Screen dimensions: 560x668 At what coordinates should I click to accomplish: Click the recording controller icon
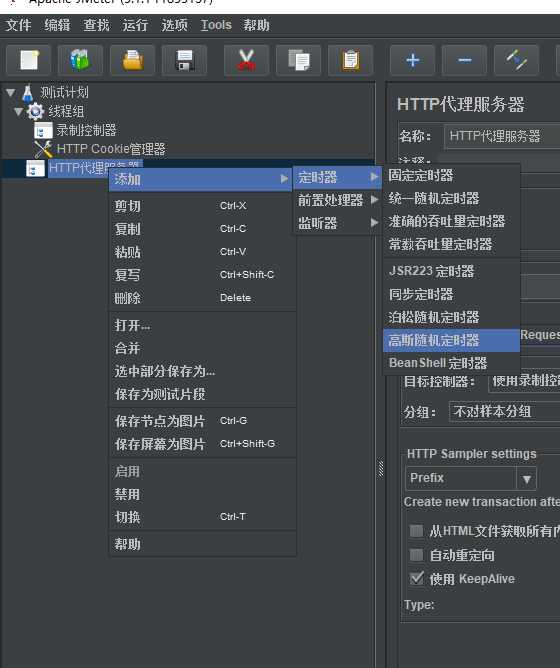pyautogui.click(x=43, y=130)
